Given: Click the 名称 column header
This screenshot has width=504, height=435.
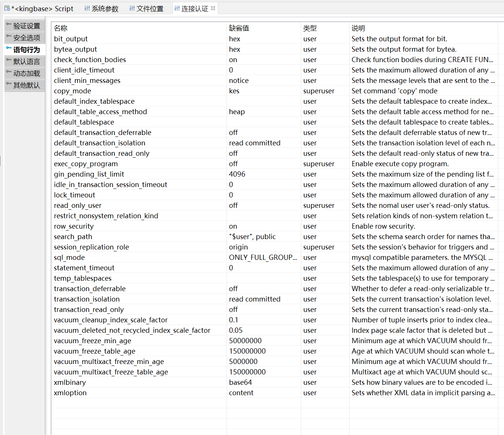Looking at the screenshot, I should 61,28.
